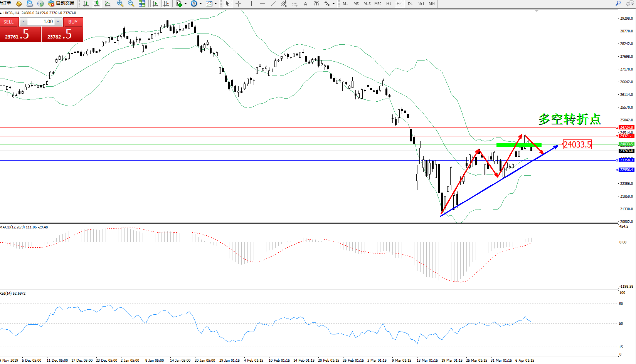Image resolution: width=636 pixels, height=364 pixels.
Task: Select the trendline drawing tool
Action: click(x=273, y=3)
